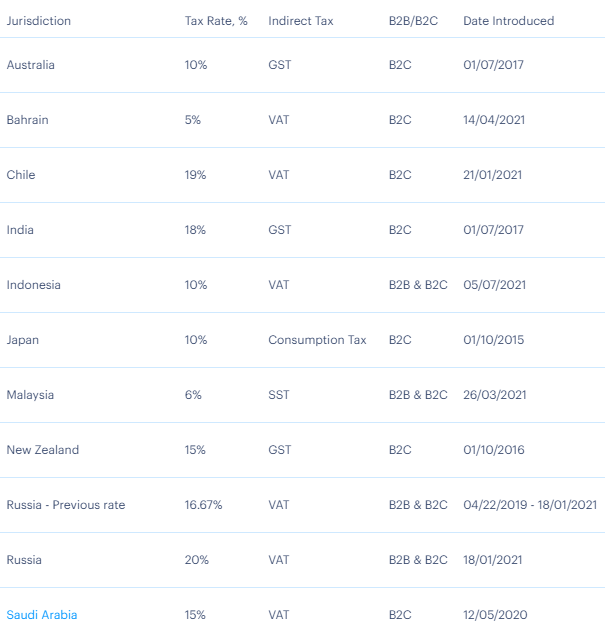The width and height of the screenshot is (605, 642).
Task: Select the Indirect Tax column header
Action: coord(301,21)
